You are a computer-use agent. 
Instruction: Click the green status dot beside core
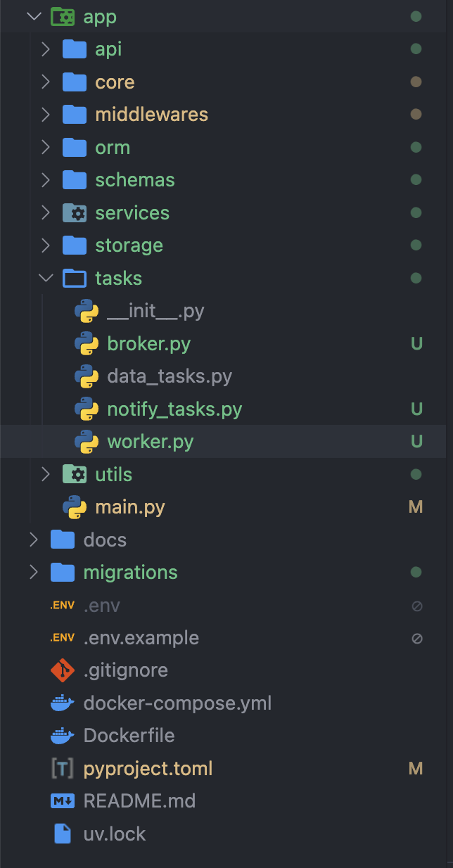pyautogui.click(x=416, y=82)
